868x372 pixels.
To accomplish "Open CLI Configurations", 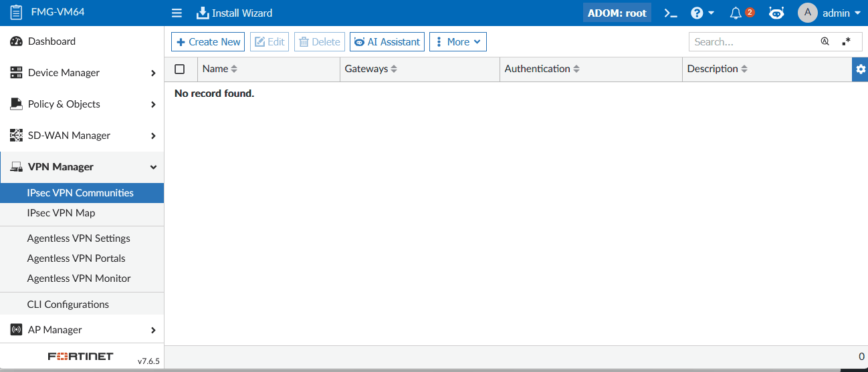I will point(82,305).
